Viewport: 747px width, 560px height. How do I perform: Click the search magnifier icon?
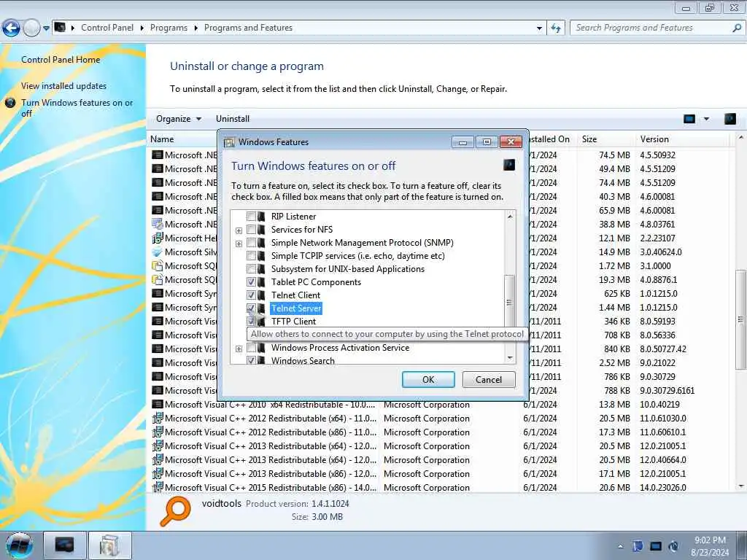737,28
